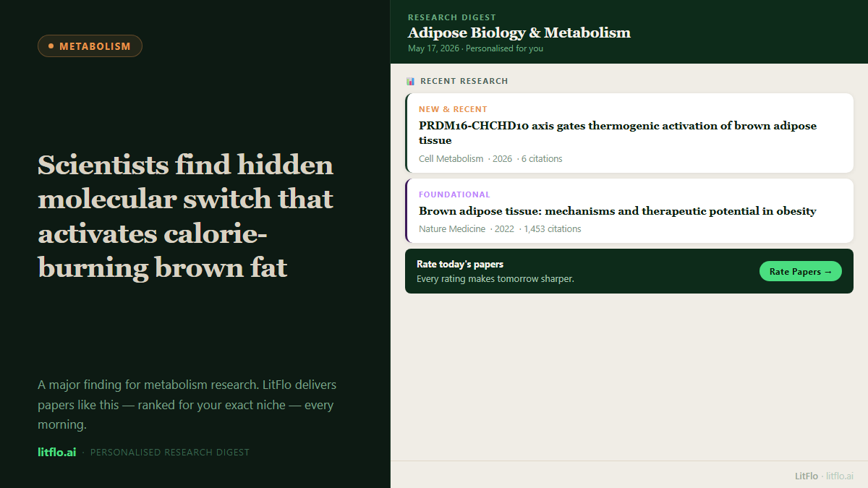Screen dimensions: 868x488
Task: Click the bar chart icon beside Recent Research
Action: coord(410,81)
